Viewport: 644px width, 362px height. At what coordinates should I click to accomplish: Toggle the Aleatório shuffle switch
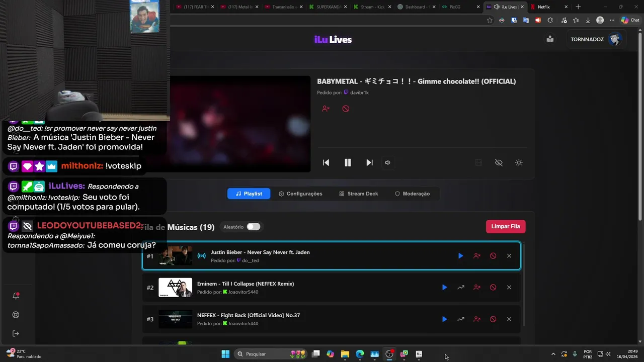click(254, 227)
